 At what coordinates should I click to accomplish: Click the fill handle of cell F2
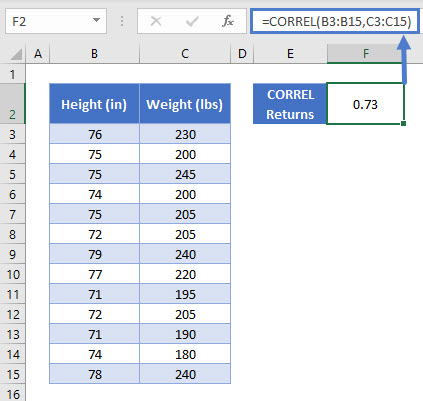pyautogui.click(x=404, y=124)
